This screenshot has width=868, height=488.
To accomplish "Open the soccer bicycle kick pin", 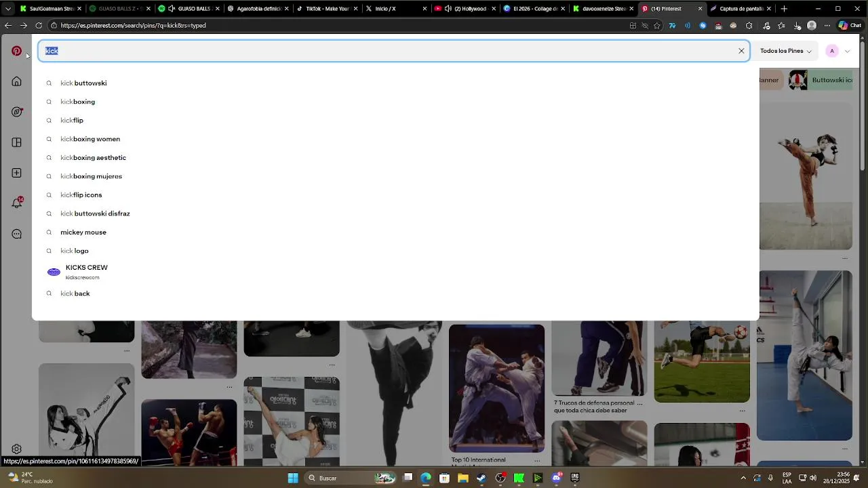I will [702, 362].
